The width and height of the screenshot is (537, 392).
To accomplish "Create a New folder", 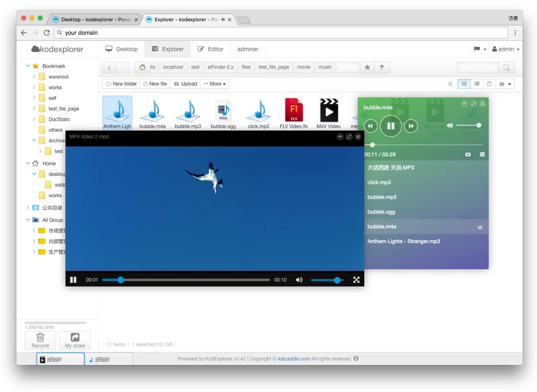I will click(121, 84).
